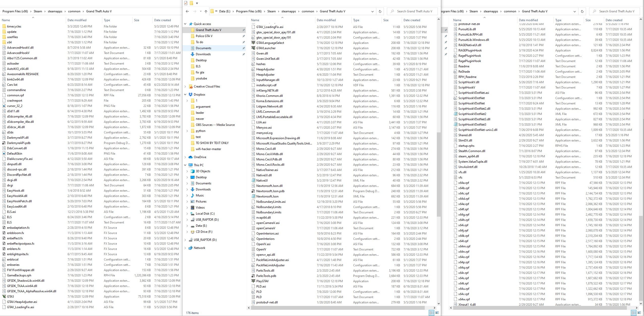Screen dimensions: 644x316
Task: Refresh the right Explorer window
Action: click(582, 11)
